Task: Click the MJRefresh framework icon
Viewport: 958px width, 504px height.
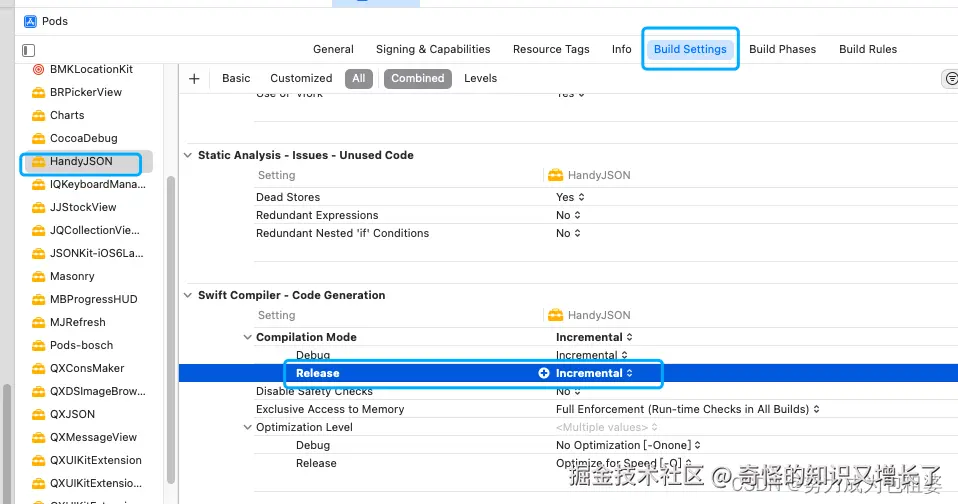Action: click(38, 323)
